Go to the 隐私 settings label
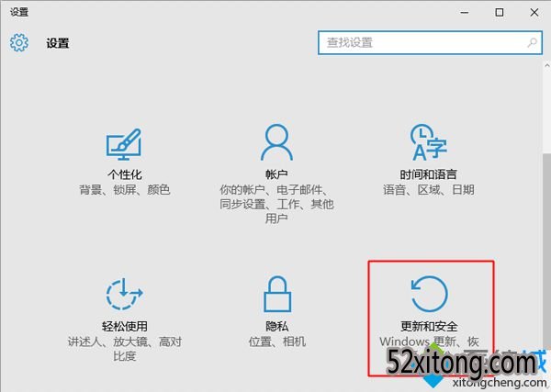Image resolution: width=551 pixels, height=392 pixels. (276, 326)
